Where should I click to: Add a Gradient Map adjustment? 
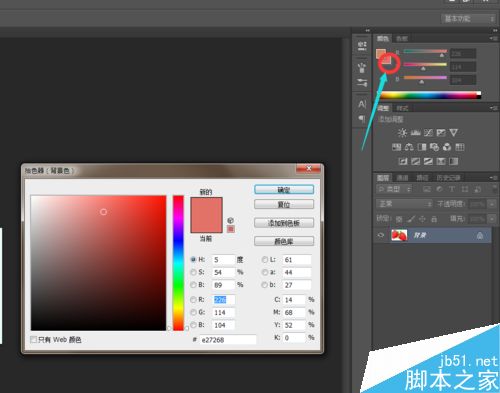tap(453, 161)
